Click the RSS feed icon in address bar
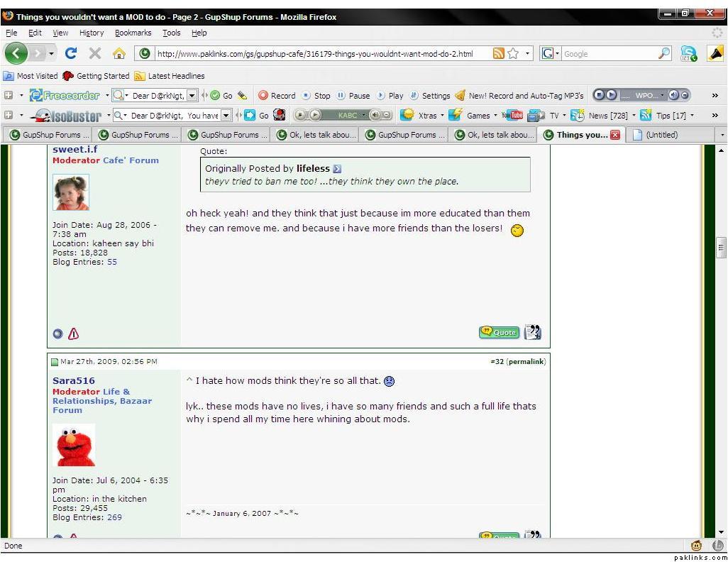728x562 pixels. click(498, 53)
